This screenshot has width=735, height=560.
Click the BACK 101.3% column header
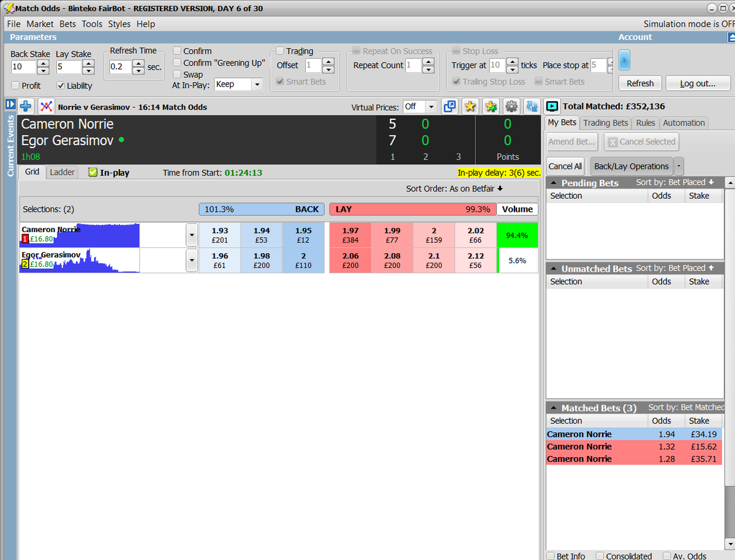262,209
